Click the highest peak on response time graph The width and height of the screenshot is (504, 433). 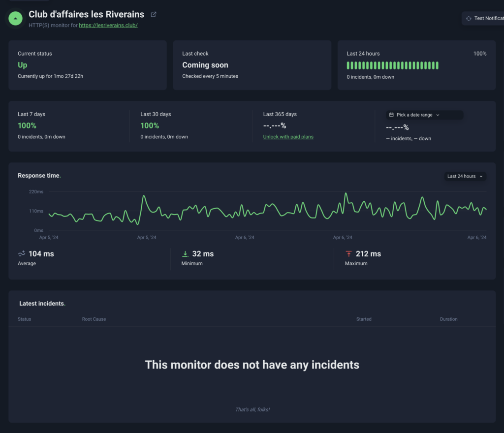tap(346, 193)
